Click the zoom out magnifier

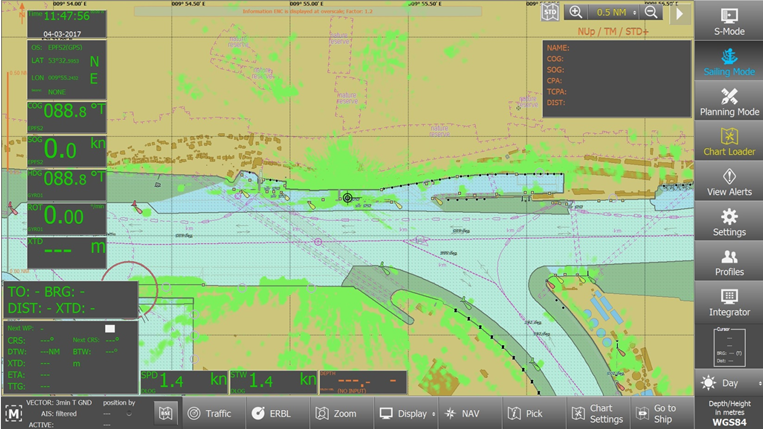[x=651, y=13]
